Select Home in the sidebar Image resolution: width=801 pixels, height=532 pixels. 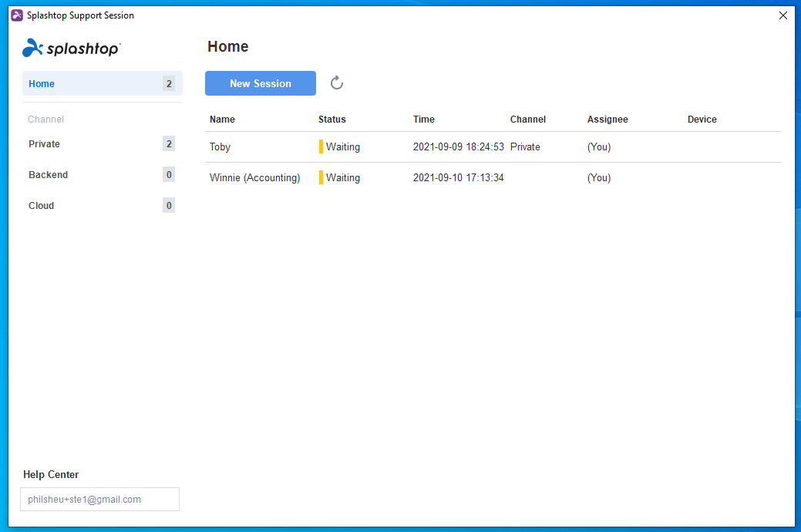(103, 83)
